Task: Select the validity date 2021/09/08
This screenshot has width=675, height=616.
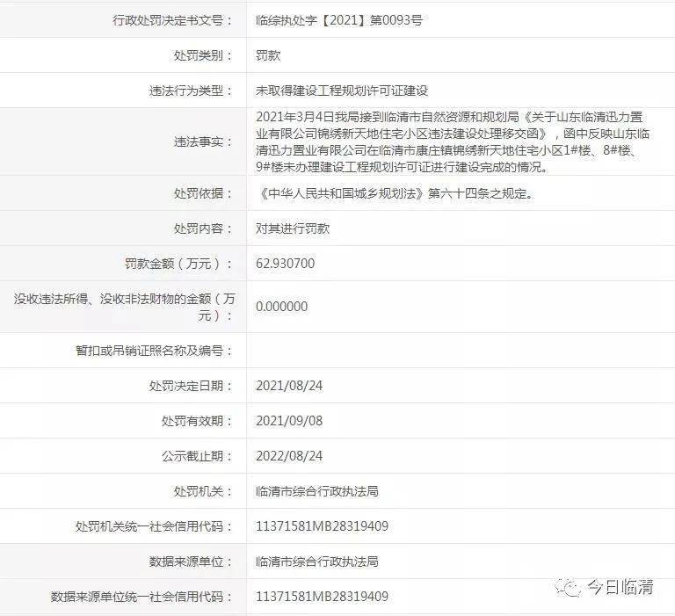Action: click(x=289, y=421)
